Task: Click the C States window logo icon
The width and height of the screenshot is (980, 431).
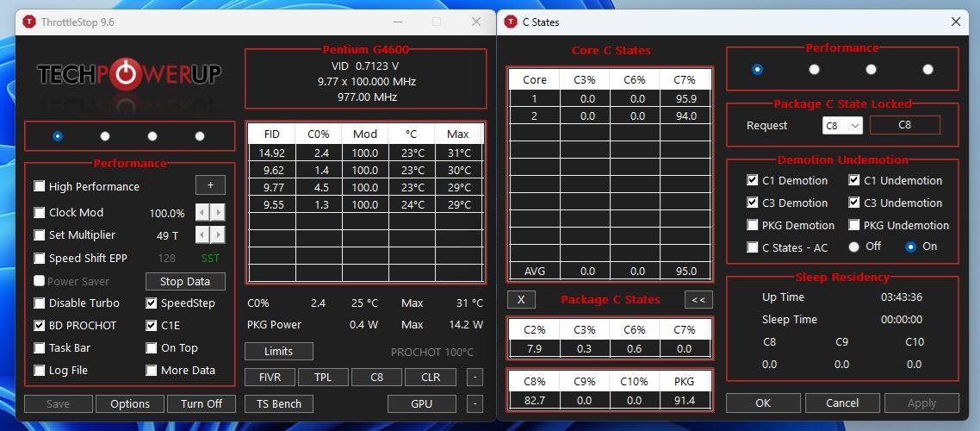Action: (x=511, y=22)
